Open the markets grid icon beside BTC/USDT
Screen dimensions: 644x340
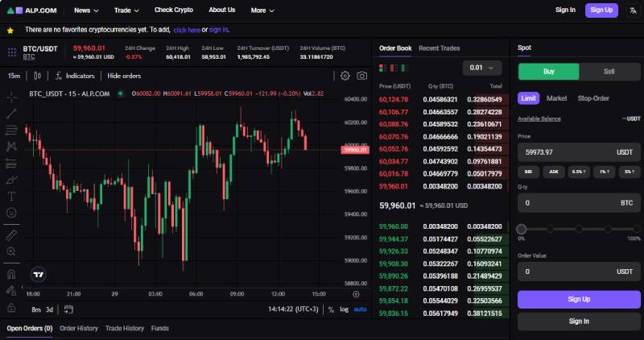[x=12, y=52]
